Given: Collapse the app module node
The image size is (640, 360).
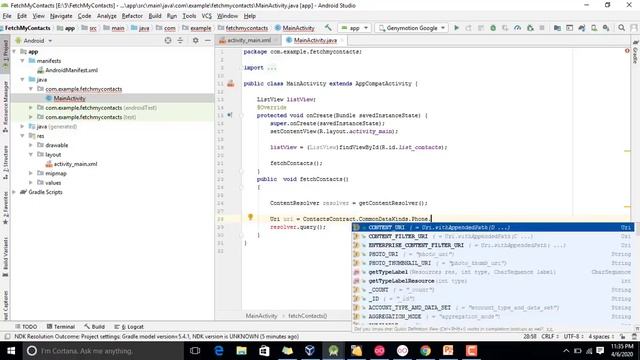Looking at the screenshot, I should tap(15, 51).
